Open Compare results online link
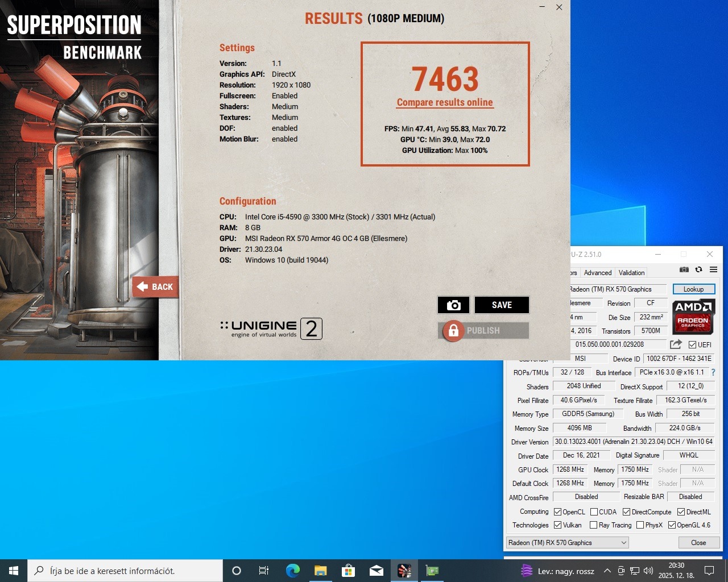The width and height of the screenshot is (728, 582). pyautogui.click(x=445, y=102)
